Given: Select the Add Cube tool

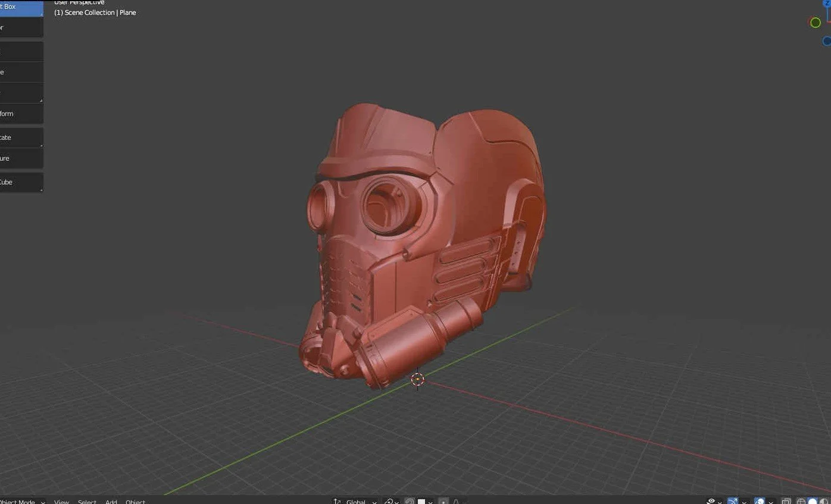Looking at the screenshot, I should click(x=21, y=182).
